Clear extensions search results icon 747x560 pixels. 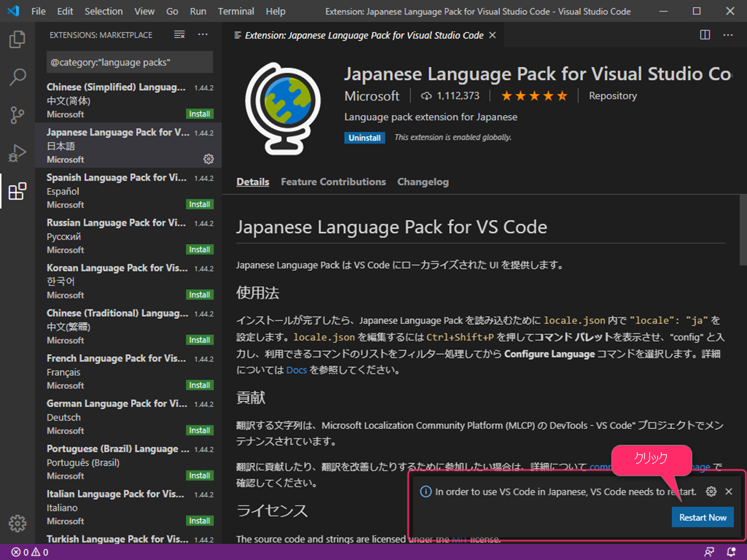179,35
